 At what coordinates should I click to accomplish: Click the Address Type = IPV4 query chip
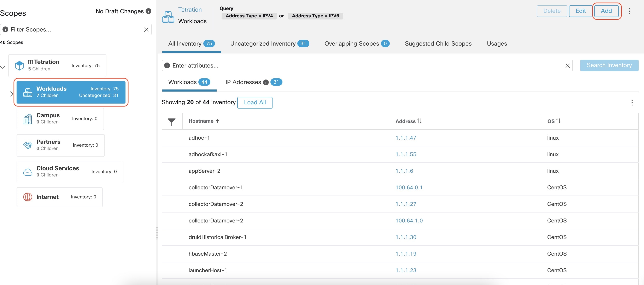coord(249,16)
